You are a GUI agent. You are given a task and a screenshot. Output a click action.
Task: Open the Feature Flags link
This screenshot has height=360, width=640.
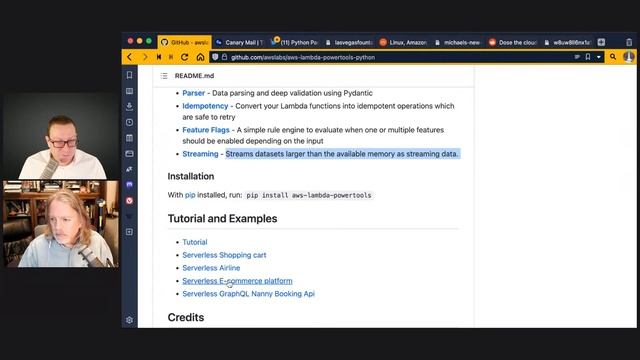(206, 130)
